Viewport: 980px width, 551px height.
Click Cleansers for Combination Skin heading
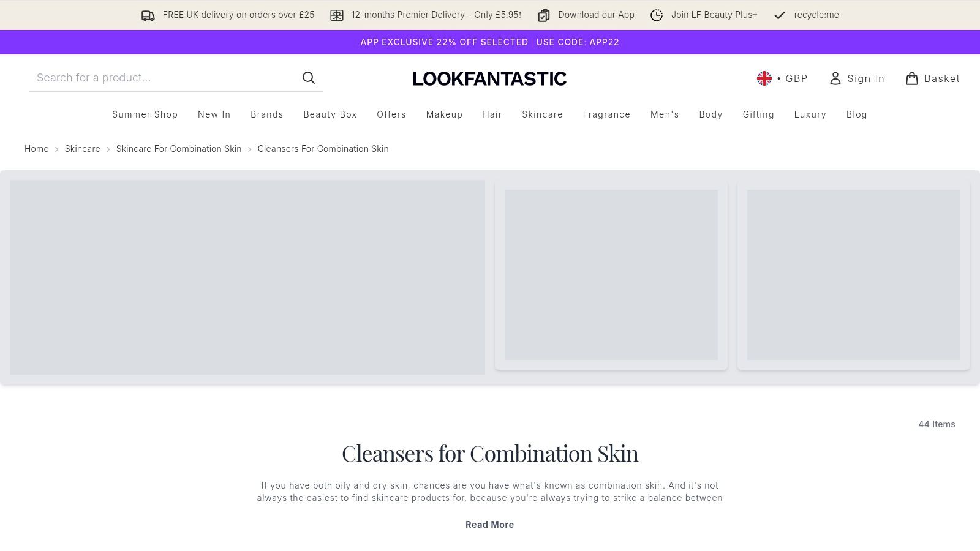coord(490,454)
